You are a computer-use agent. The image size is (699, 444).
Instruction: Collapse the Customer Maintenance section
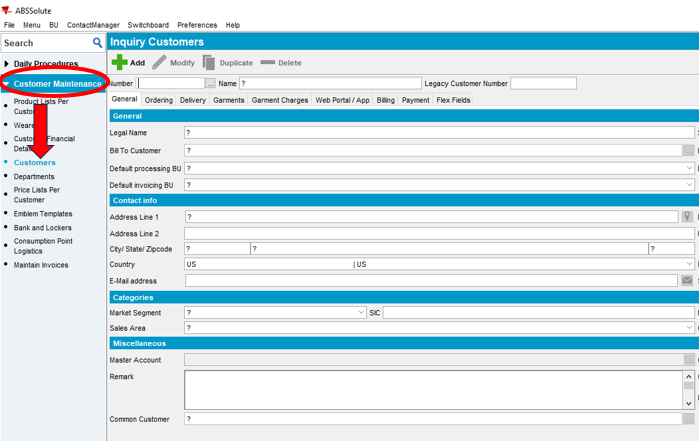7,84
